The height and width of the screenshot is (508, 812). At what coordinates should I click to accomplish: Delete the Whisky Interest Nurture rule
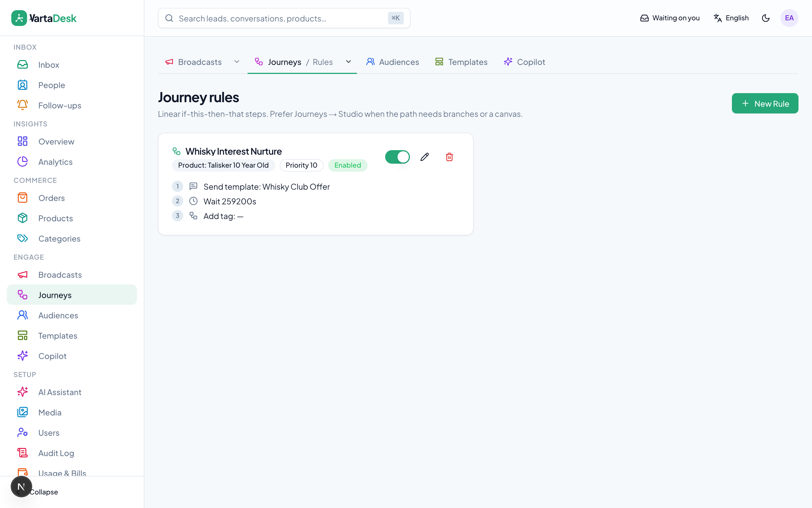click(x=449, y=157)
